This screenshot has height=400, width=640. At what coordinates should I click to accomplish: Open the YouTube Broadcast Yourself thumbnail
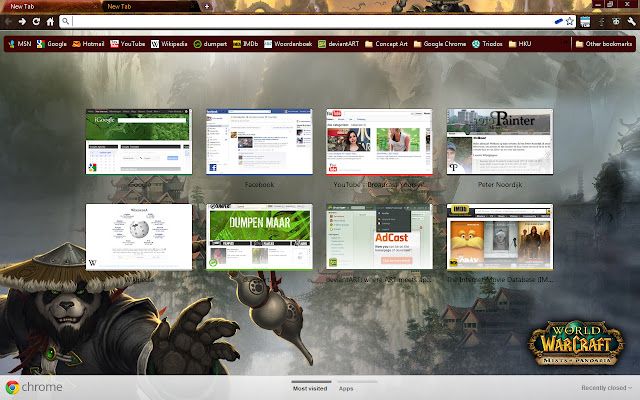[x=379, y=142]
